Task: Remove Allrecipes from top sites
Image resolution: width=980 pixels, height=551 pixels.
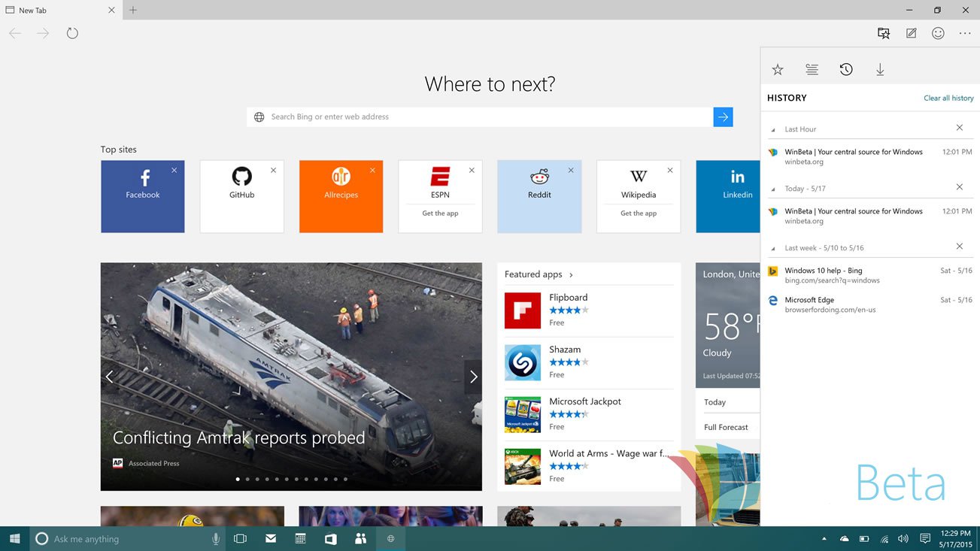Action: pyautogui.click(x=372, y=171)
